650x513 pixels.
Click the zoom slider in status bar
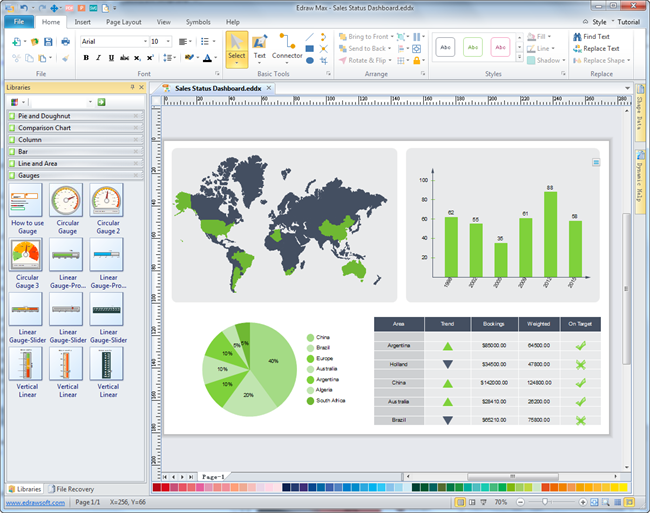point(546,501)
